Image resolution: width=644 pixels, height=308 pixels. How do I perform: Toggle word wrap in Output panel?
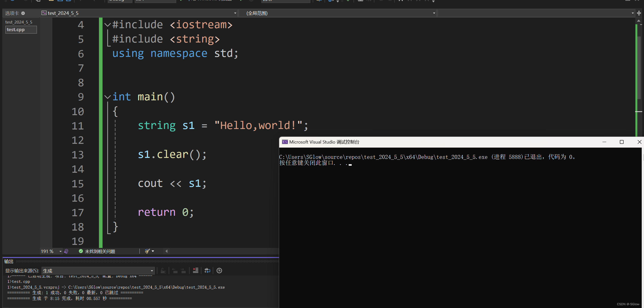[207, 271]
